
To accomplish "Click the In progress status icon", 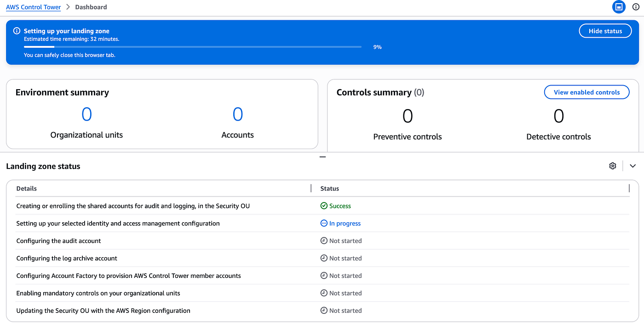I will [x=324, y=223].
